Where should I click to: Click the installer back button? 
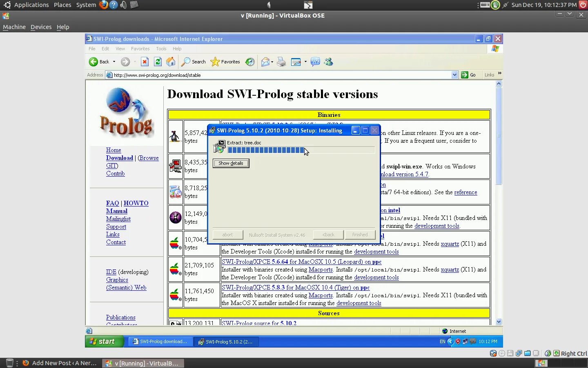(328, 235)
